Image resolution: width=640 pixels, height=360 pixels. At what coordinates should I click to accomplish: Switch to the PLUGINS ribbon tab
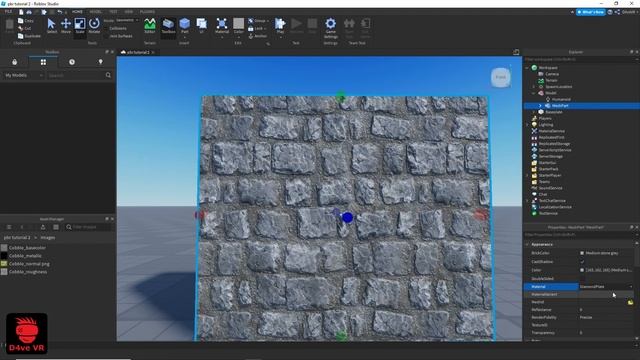[x=147, y=12]
